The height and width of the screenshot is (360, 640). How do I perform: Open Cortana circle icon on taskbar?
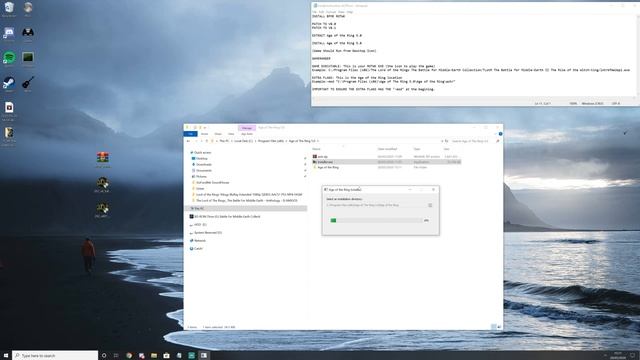[x=104, y=356]
